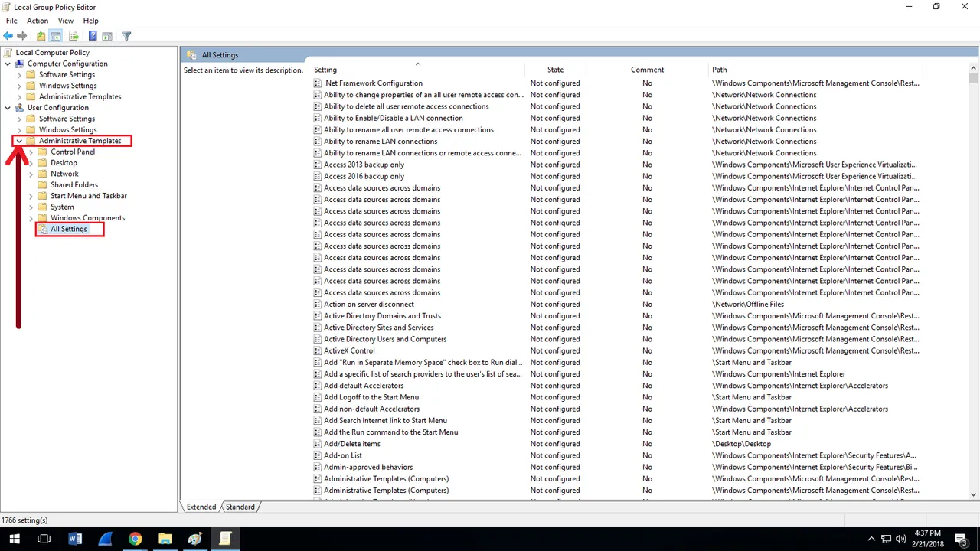Open the Windows Start button
The width and height of the screenshot is (980, 551).
pos(15,539)
